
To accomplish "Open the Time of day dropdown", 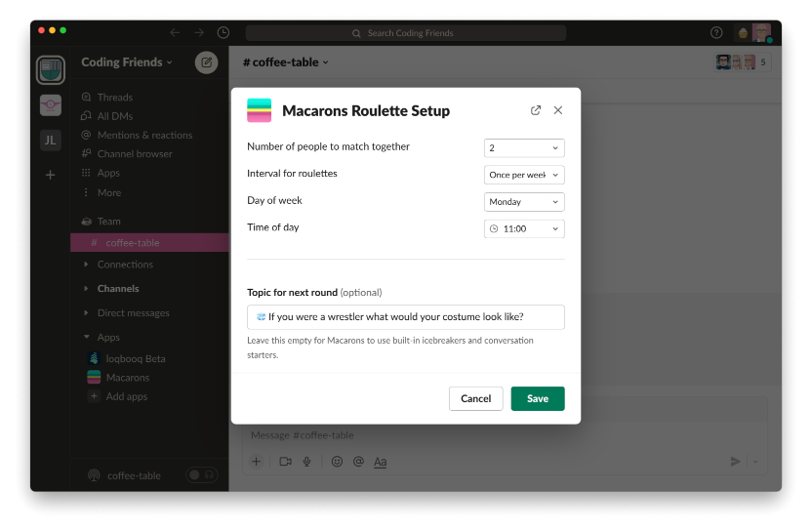I will pyautogui.click(x=524, y=229).
